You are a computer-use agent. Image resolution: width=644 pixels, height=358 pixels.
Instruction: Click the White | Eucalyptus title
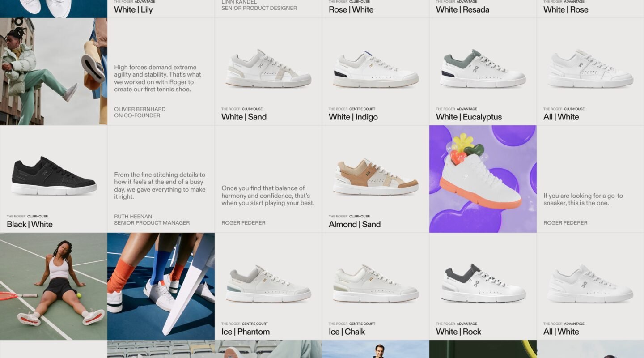coord(469,117)
